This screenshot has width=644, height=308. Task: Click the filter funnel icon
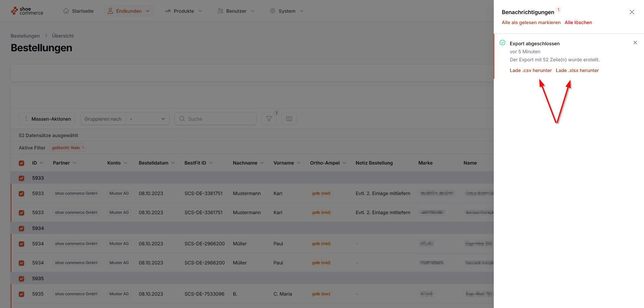269,119
